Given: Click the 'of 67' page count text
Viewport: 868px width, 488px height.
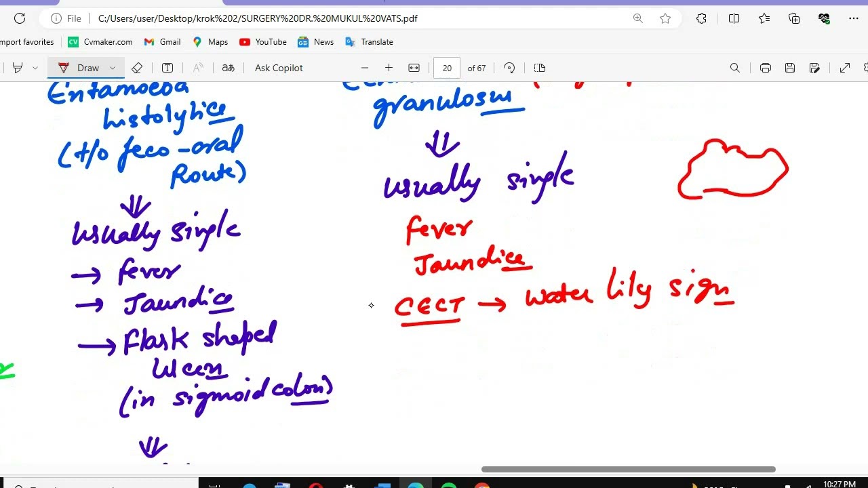Looking at the screenshot, I should [x=477, y=68].
